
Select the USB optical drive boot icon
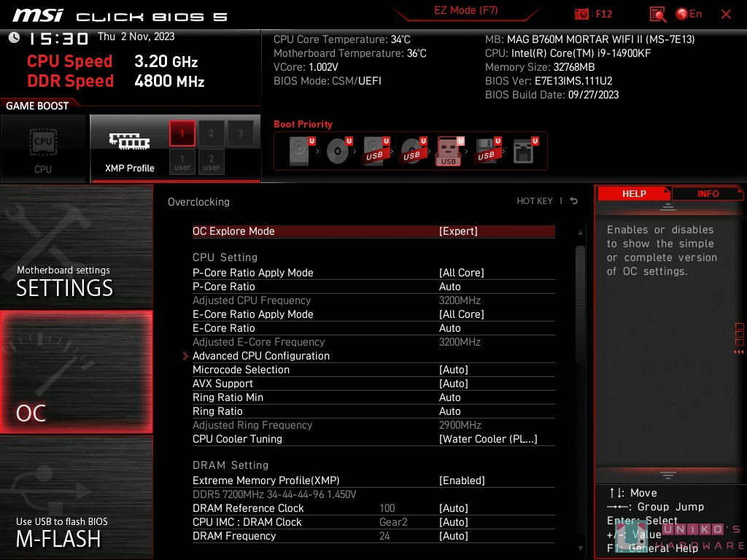(414, 150)
